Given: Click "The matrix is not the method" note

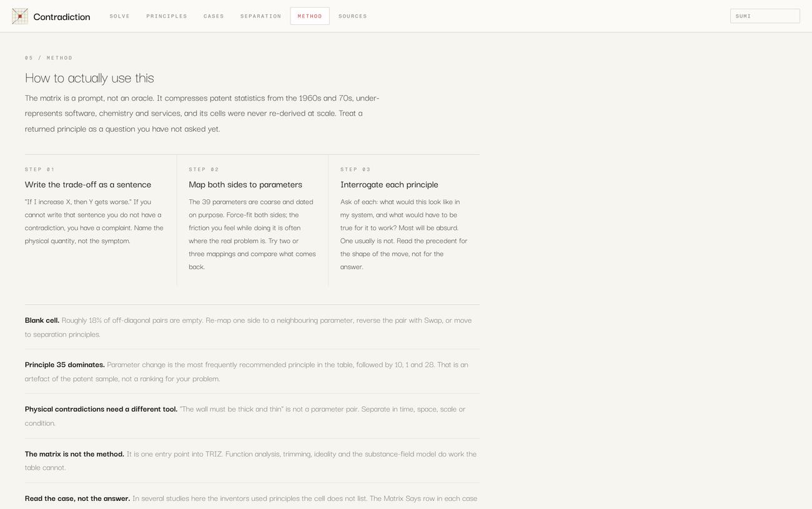Looking at the screenshot, I should 252,460.
